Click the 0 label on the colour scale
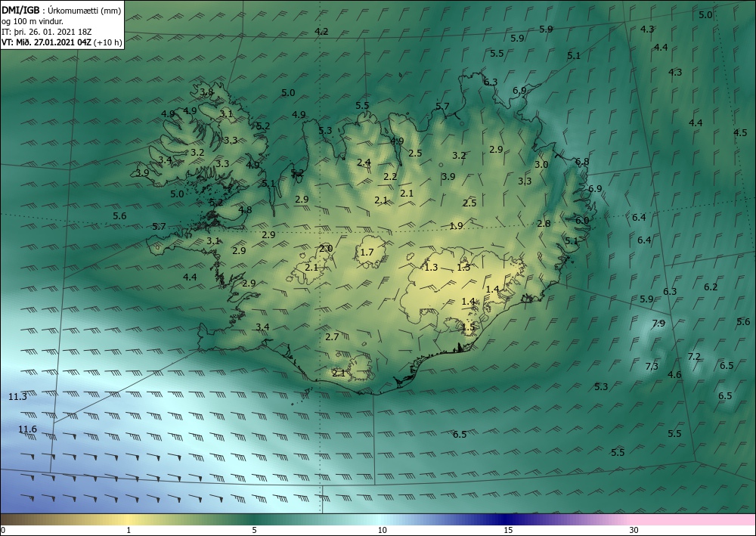This screenshot has width=756, height=536. point(3,530)
